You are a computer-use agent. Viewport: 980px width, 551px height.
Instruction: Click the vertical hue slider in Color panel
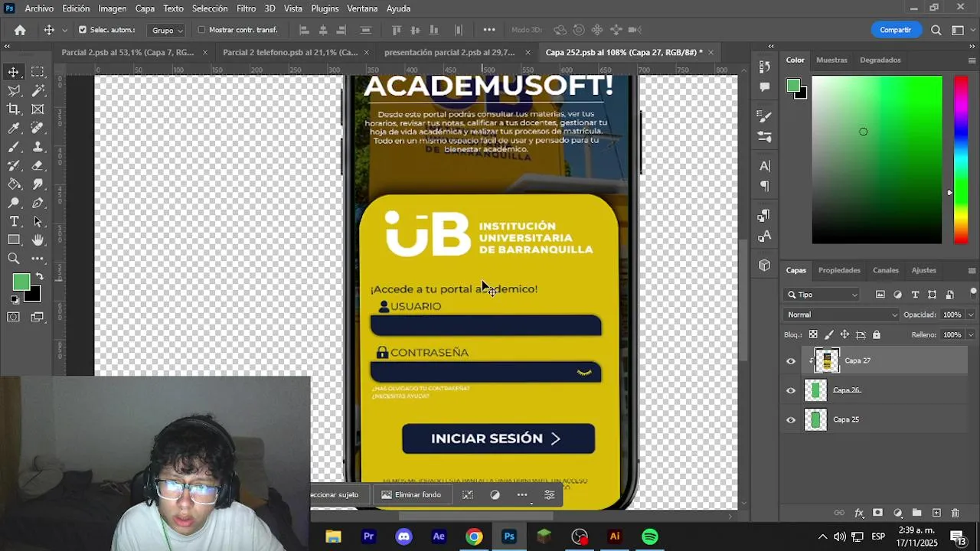pos(960,159)
